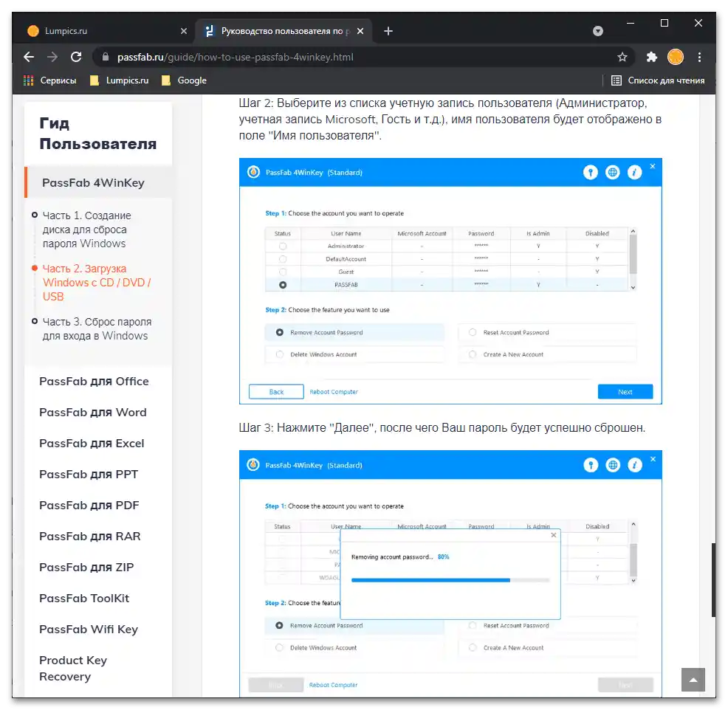Click the info icon in second 4WinKey window

click(x=635, y=465)
